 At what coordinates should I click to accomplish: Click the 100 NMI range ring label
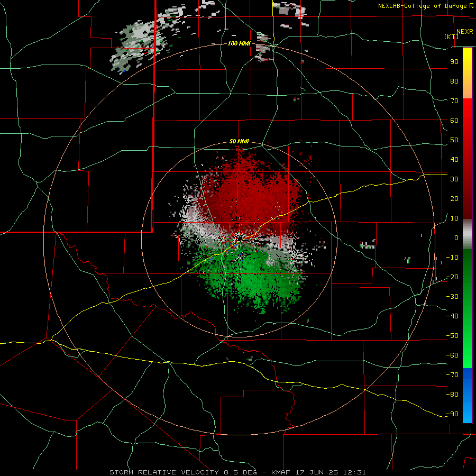click(239, 43)
